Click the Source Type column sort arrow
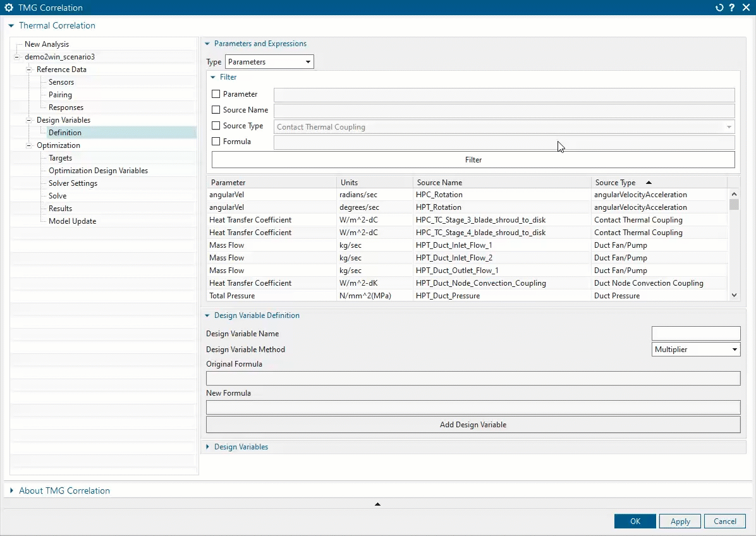 click(649, 181)
